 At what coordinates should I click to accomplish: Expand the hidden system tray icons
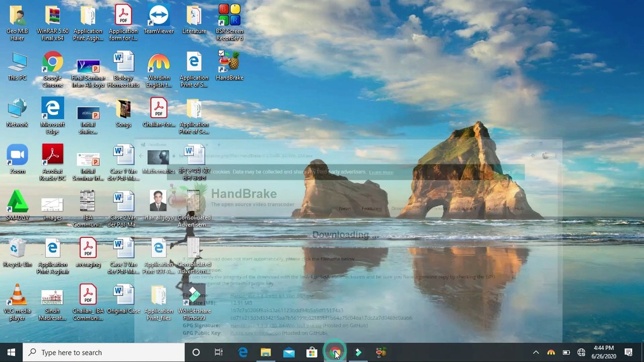coord(536,352)
